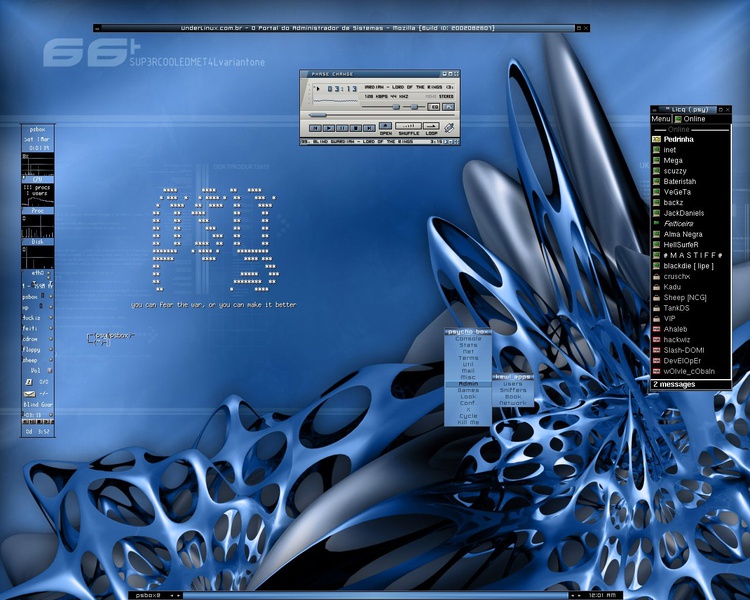Toggle the playlist button beside the EQ button
The image size is (750, 600).
[448, 107]
